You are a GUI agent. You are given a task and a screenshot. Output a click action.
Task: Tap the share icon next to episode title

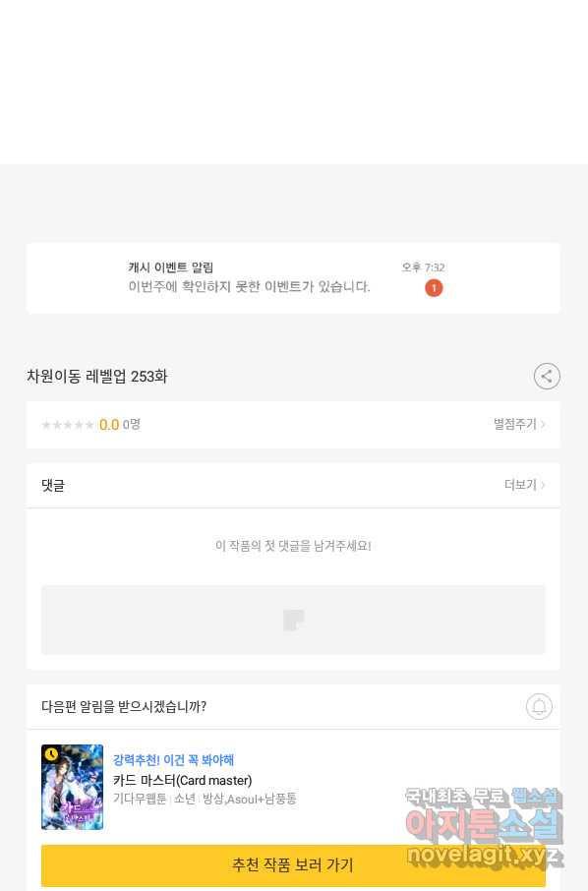point(547,377)
